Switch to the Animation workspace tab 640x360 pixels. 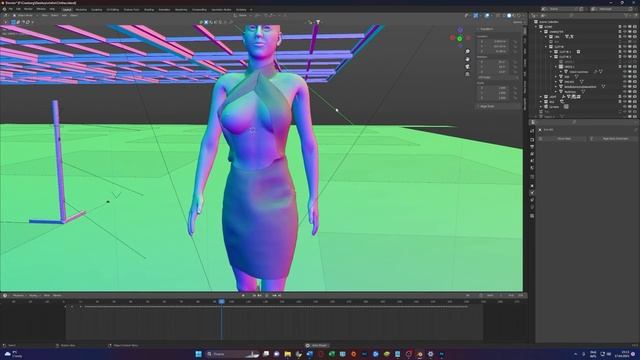click(164, 9)
